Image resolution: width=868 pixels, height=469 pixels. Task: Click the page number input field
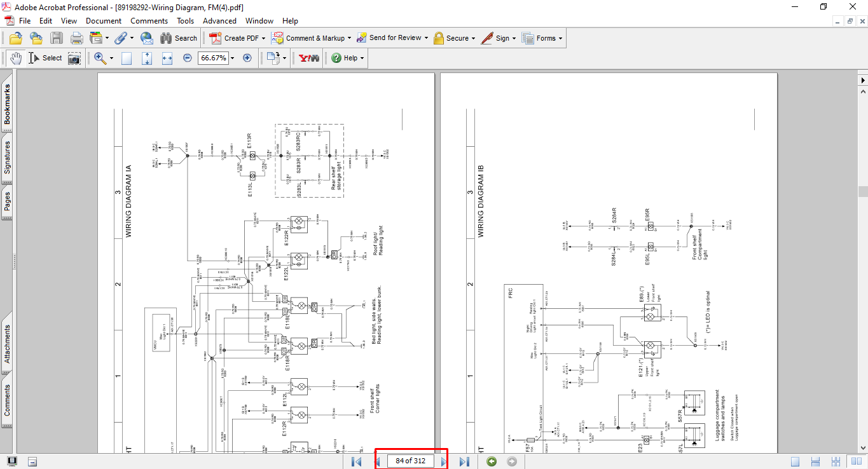pyautogui.click(x=410, y=461)
